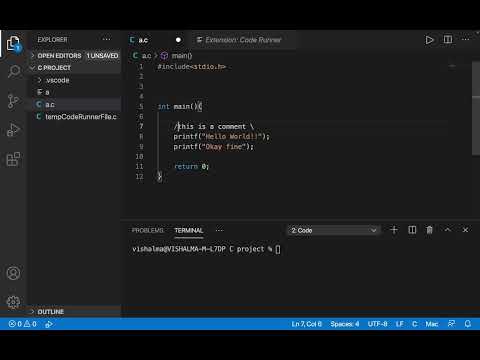The height and width of the screenshot is (360, 480).
Task: Open notifications bell in status bar
Action: point(468,324)
